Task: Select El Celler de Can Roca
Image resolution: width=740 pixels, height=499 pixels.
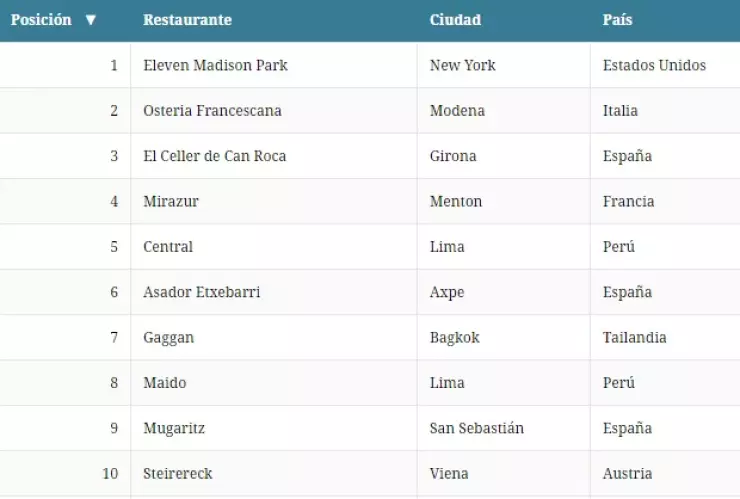Action: [x=214, y=156]
